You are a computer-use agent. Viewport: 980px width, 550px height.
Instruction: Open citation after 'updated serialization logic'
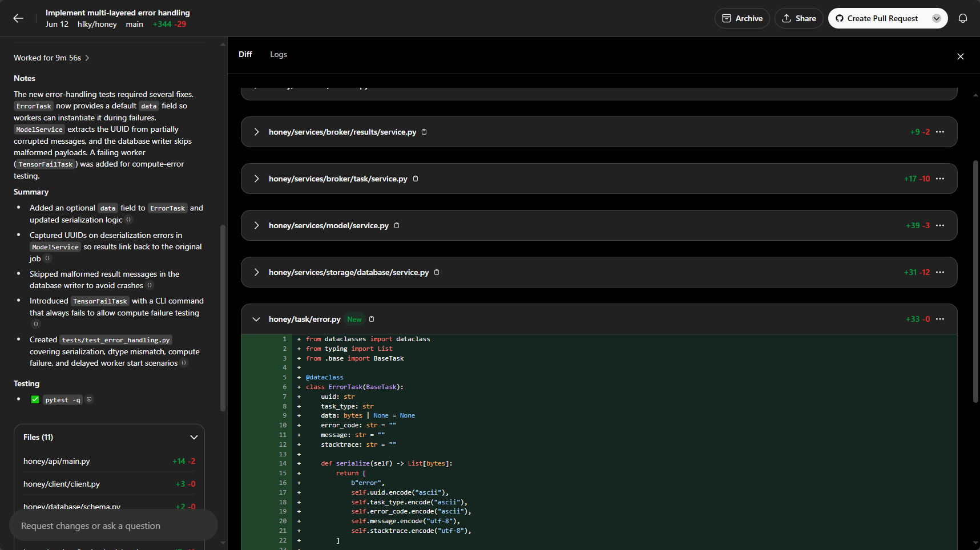128,220
